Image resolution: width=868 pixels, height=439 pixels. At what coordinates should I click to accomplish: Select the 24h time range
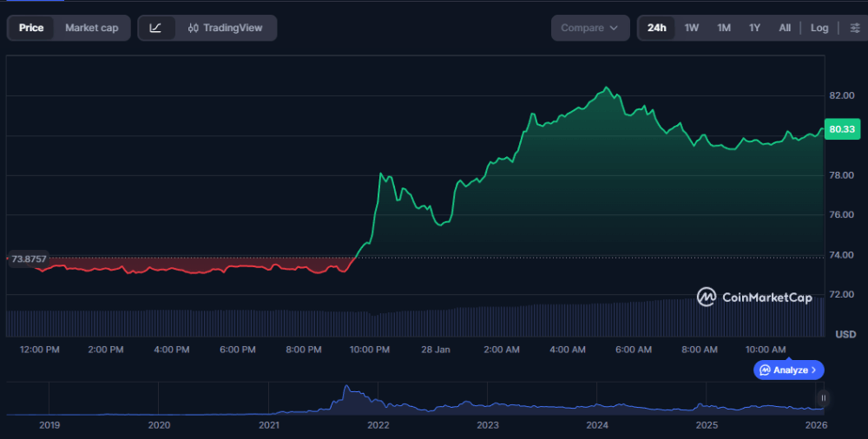point(657,28)
